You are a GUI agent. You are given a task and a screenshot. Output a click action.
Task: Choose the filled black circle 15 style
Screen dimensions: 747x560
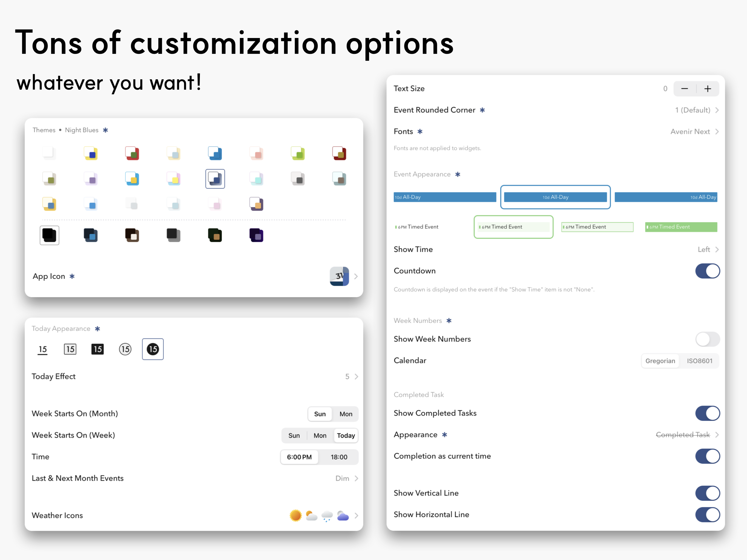pos(153,349)
